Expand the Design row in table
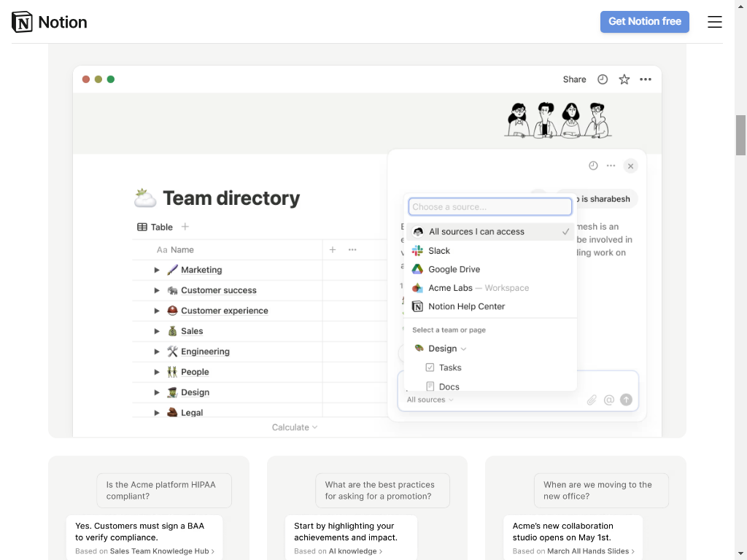 click(157, 393)
